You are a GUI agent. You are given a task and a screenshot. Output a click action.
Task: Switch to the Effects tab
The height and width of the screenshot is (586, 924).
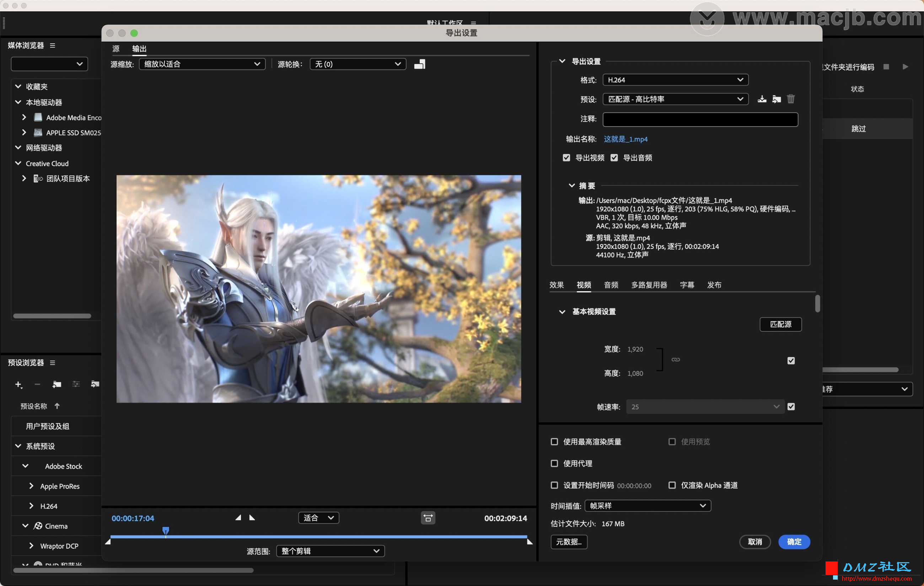click(557, 285)
